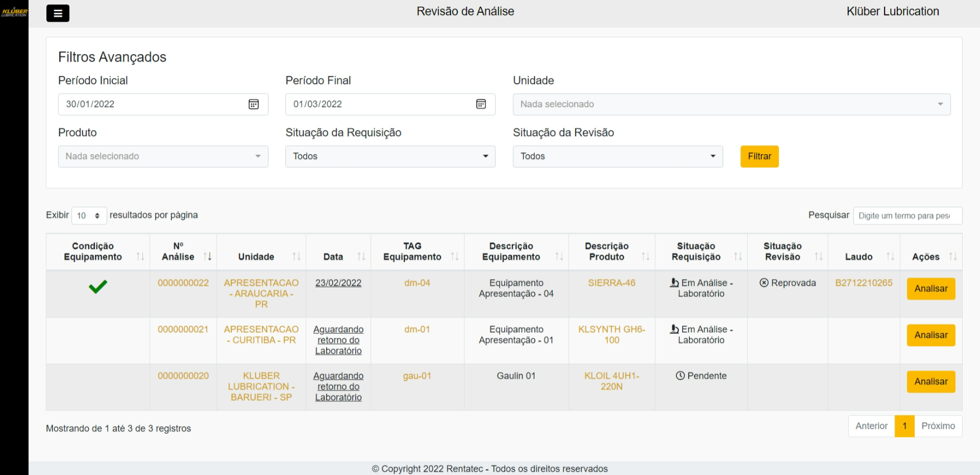Go to Próximo page
The width and height of the screenshot is (980, 475).
click(938, 426)
